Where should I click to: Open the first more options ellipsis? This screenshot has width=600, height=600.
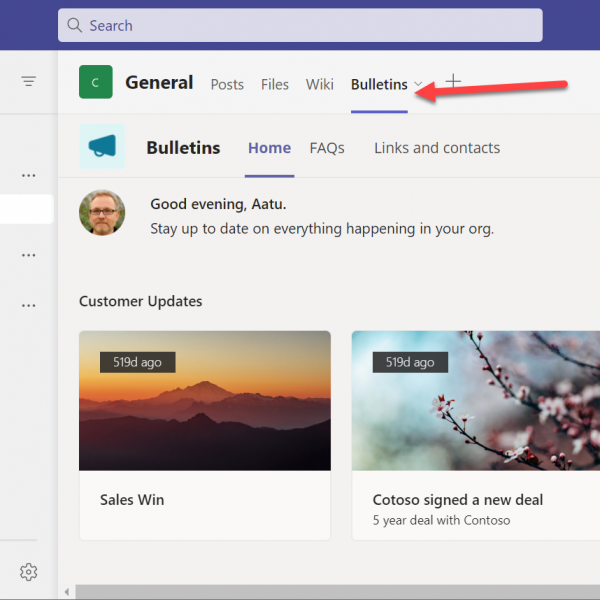(29, 176)
